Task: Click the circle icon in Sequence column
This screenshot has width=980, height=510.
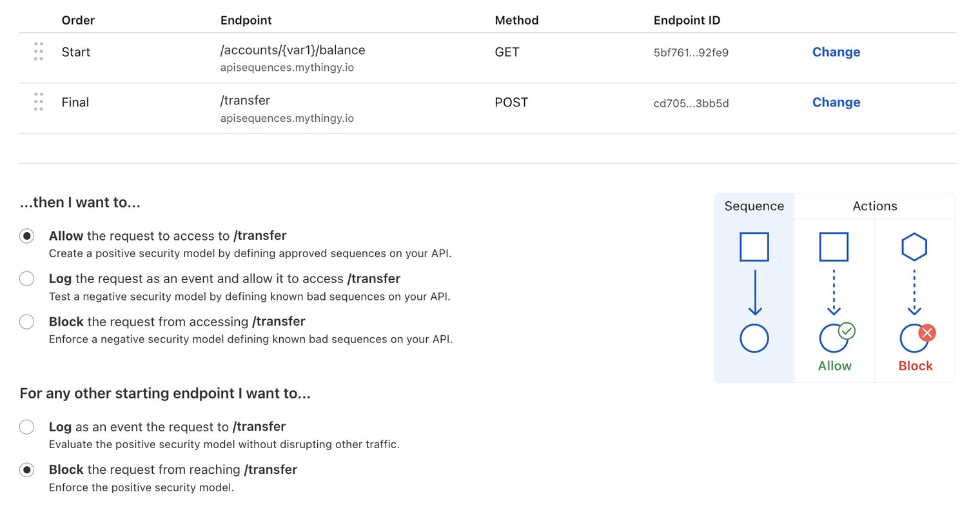Action: (754, 338)
